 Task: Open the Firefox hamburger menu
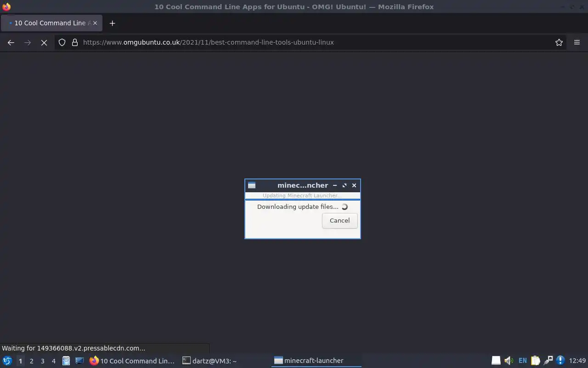(x=577, y=42)
